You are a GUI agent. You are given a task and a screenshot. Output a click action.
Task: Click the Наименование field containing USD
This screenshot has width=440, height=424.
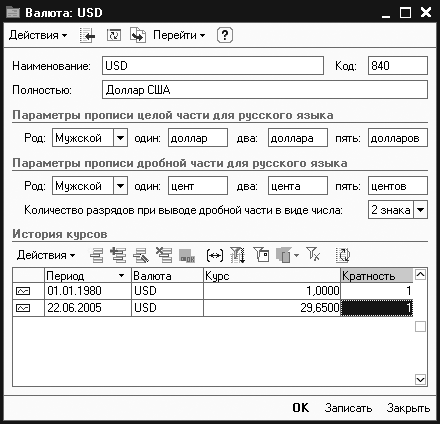coord(213,65)
